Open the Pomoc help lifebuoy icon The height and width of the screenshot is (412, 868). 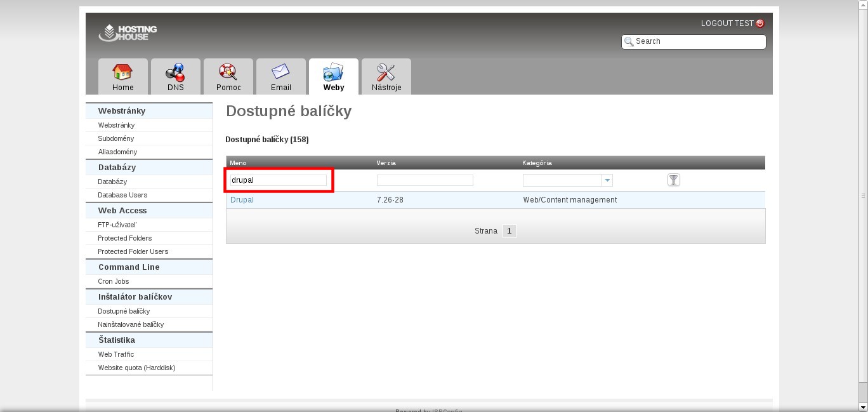pos(228,71)
